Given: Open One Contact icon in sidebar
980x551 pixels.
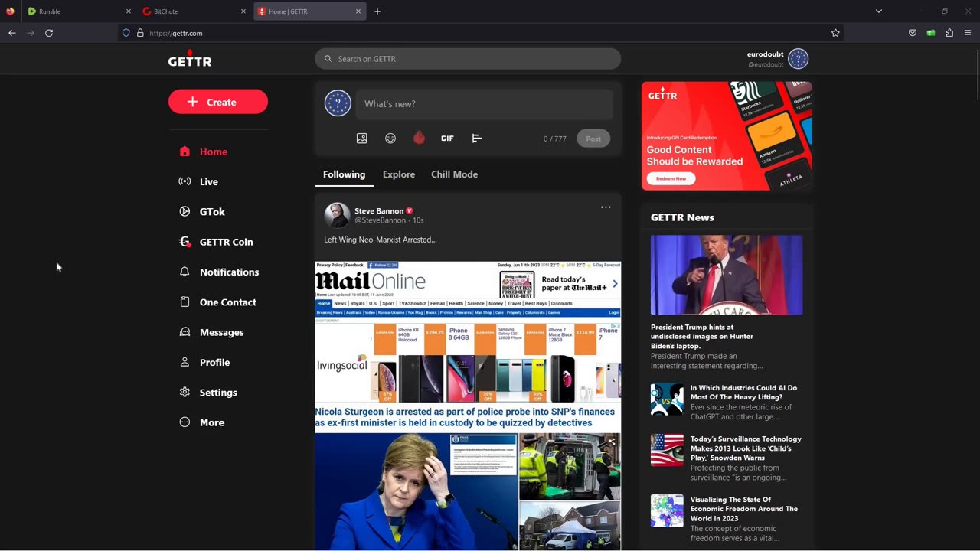Looking at the screenshot, I should 185,302.
